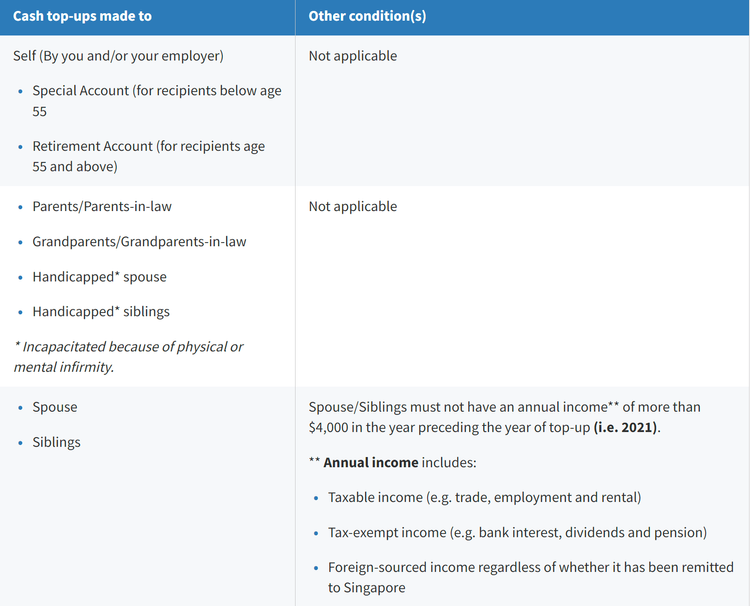Select the "Taxable income" bullet item
This screenshot has width=750, height=606.
[x=484, y=497]
